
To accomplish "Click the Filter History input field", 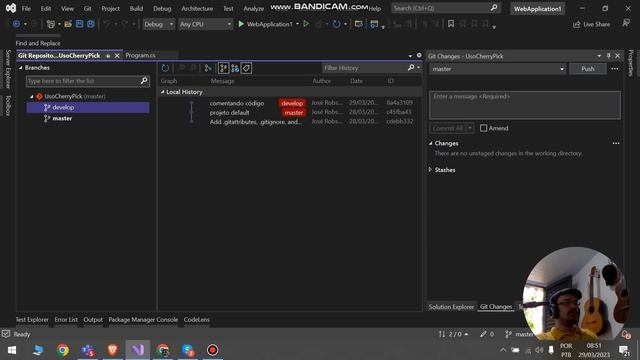I will pyautogui.click(x=364, y=68).
